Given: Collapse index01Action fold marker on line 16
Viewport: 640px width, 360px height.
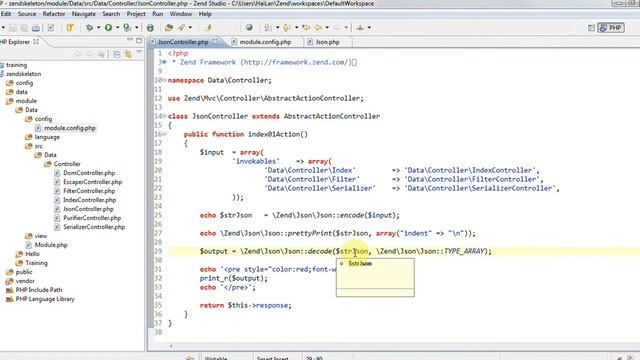Looking at the screenshot, I should click(x=164, y=134).
